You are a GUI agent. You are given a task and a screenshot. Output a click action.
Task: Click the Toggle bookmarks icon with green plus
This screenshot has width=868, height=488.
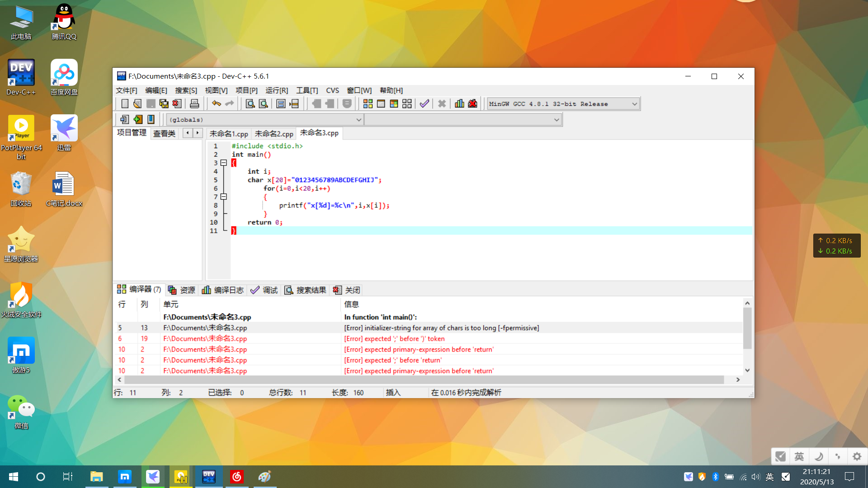pos(138,119)
